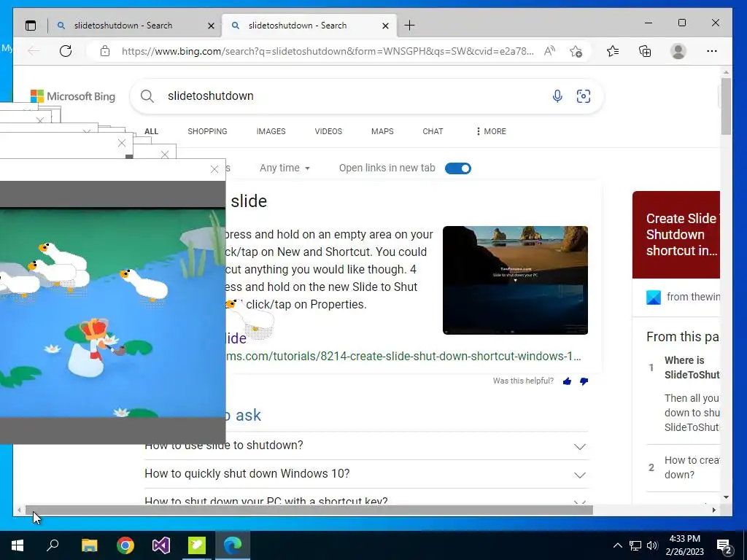Viewport: 747px width, 560px height.
Task: Expand 'How to quickly shut down Windows 10?'
Action: 366,474
